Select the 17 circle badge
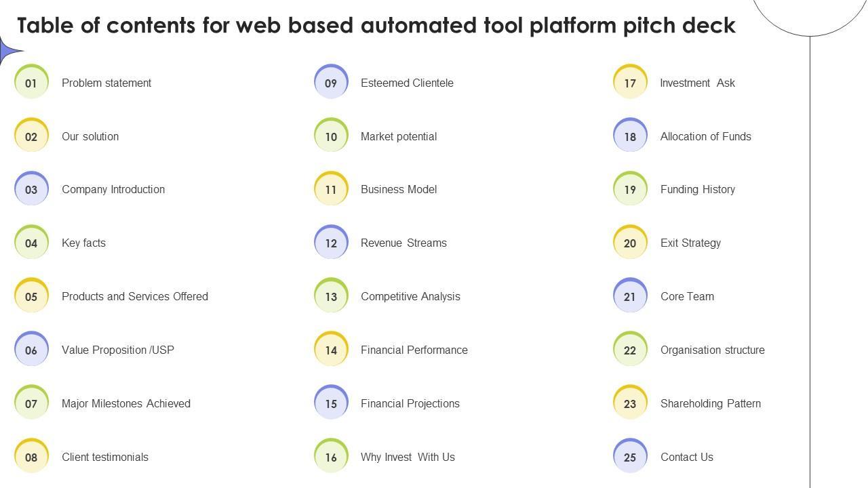 tap(630, 83)
